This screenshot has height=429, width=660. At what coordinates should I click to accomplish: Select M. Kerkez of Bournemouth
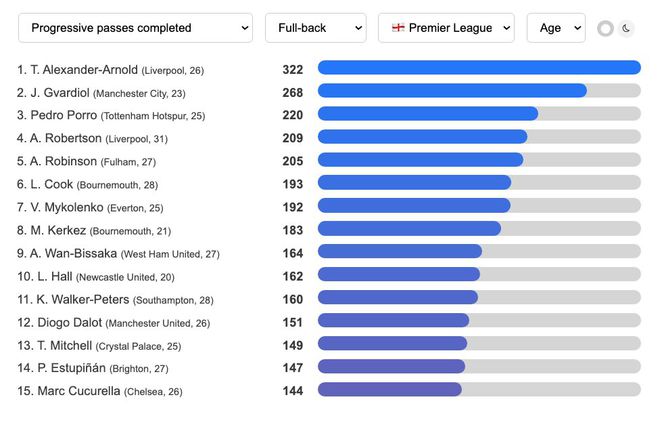point(60,230)
